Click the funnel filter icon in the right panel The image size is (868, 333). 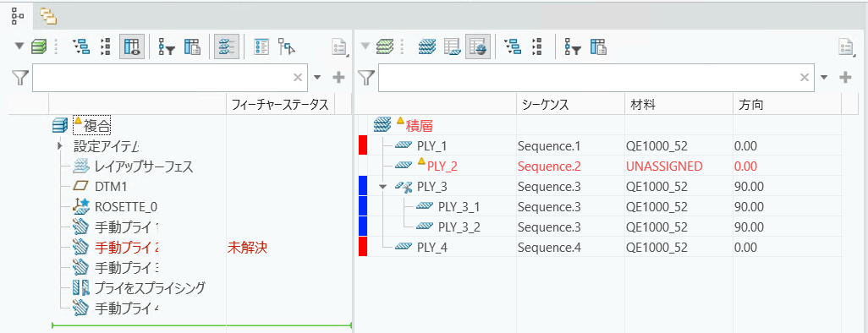366,78
